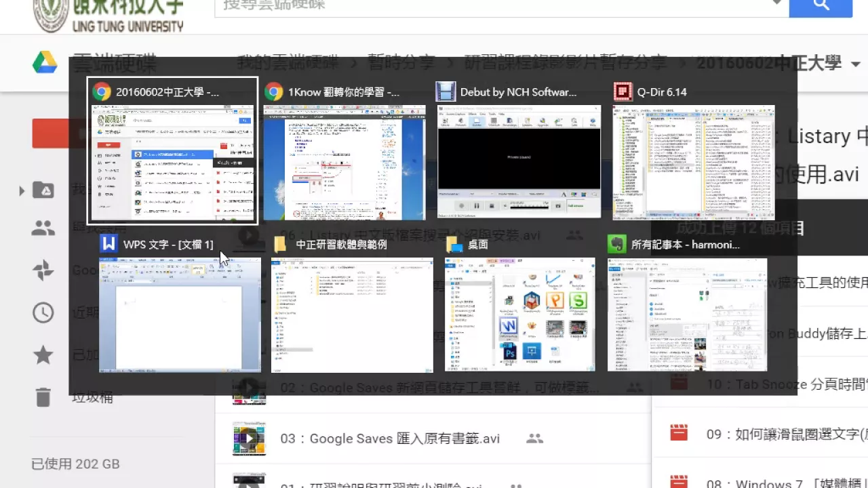Click the 雲端硬碟 title text beside logo
868x488 pixels.
pyautogui.click(x=114, y=63)
